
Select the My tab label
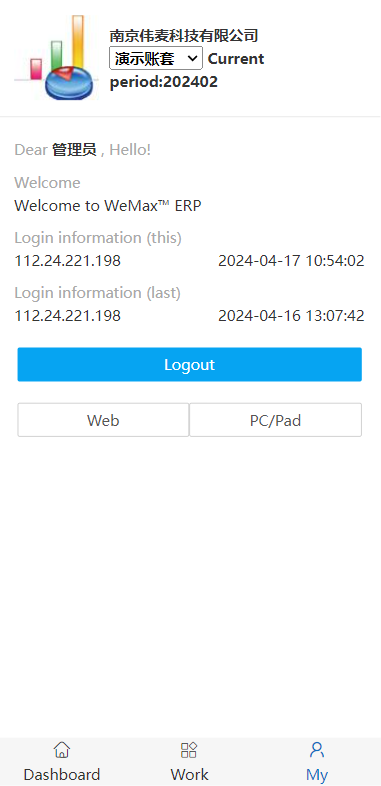pos(317,774)
